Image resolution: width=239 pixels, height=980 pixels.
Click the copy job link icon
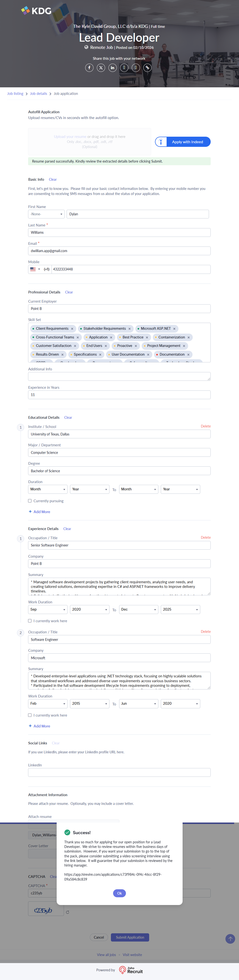coord(147,68)
